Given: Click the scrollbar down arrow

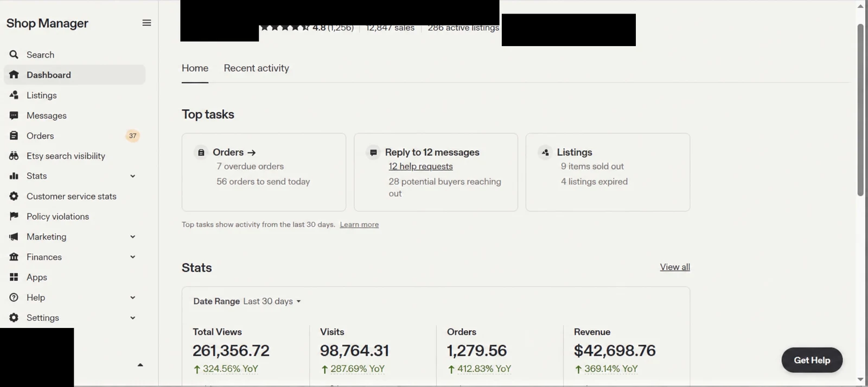Looking at the screenshot, I should point(860,379).
